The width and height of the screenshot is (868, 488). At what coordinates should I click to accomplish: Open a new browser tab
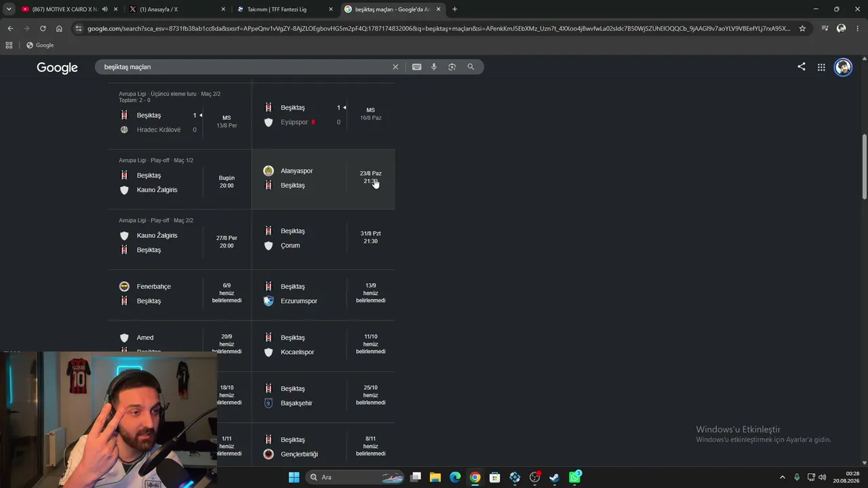[454, 9]
